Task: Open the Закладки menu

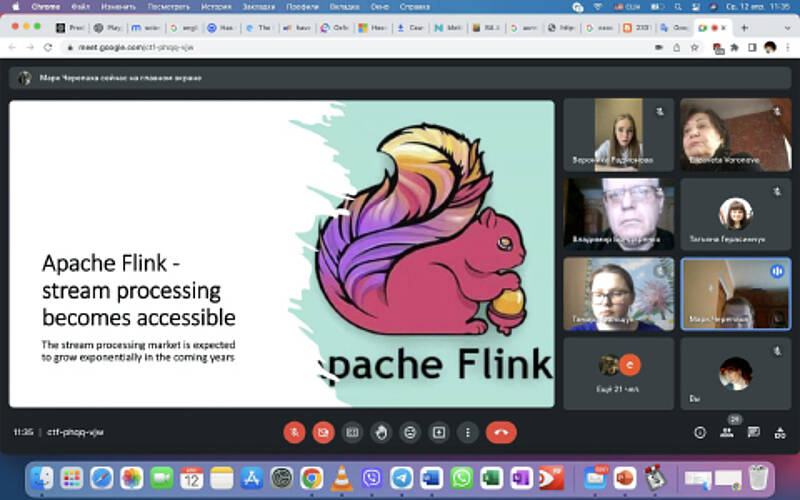Action: pos(259,7)
